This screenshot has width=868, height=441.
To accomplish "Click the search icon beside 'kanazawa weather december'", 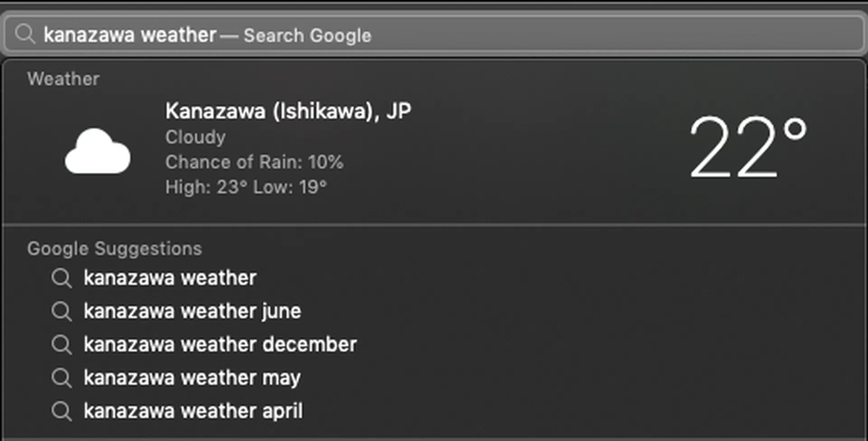I will tap(61, 345).
